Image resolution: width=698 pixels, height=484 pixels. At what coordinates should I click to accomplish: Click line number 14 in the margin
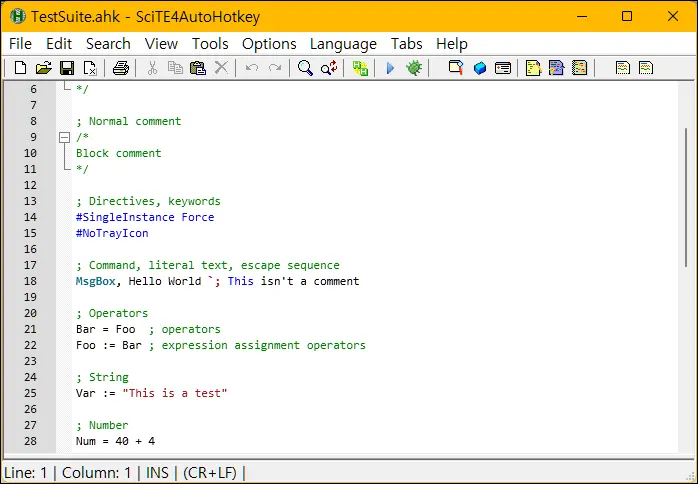[30, 217]
